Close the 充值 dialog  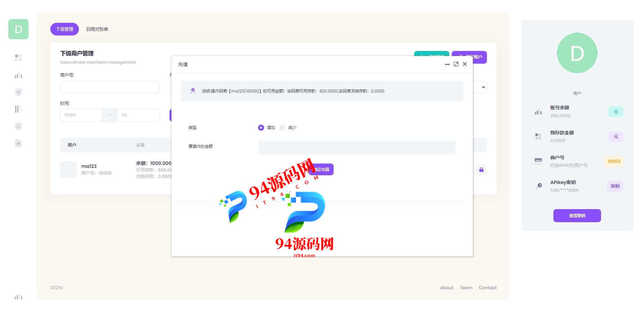pyautogui.click(x=465, y=64)
